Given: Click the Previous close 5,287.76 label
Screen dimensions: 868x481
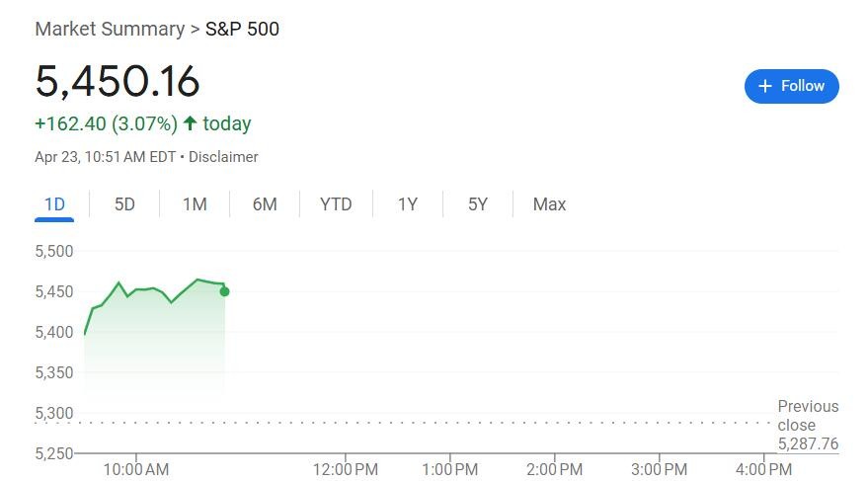Looking at the screenshot, I should 808,425.
